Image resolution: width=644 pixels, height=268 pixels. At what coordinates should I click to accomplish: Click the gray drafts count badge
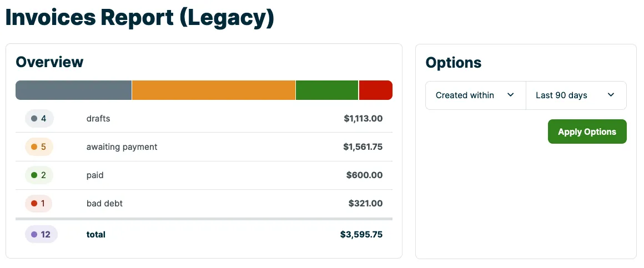39,119
